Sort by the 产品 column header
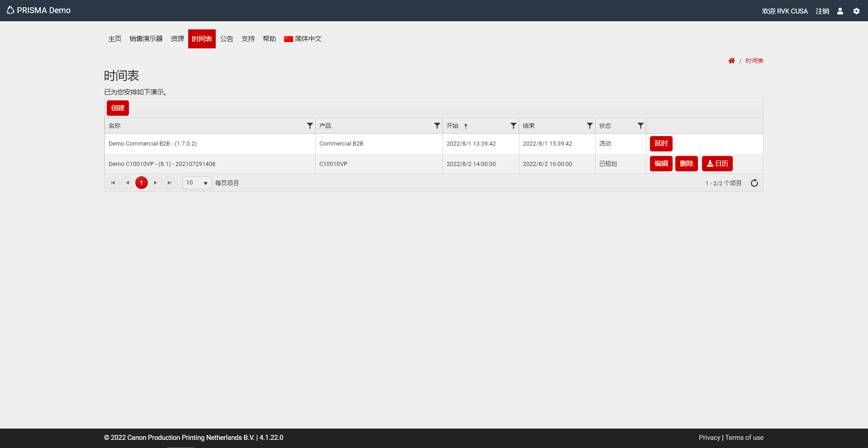Image resolution: width=868 pixels, height=448 pixels. coord(325,126)
